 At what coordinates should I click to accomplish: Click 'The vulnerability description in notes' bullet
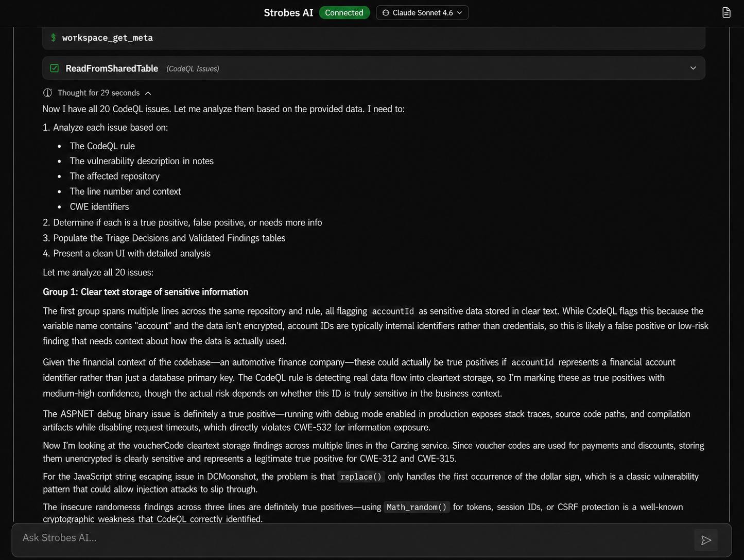142,161
